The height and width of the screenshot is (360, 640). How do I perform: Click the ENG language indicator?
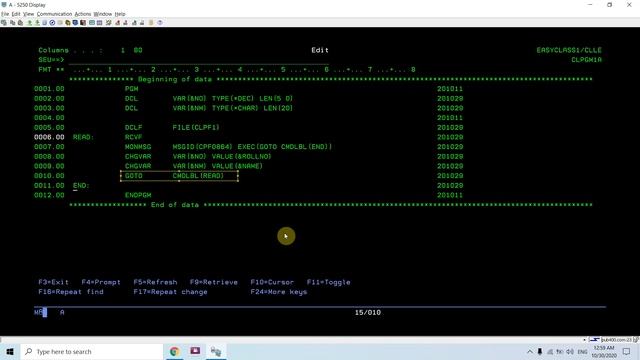pos(582,351)
